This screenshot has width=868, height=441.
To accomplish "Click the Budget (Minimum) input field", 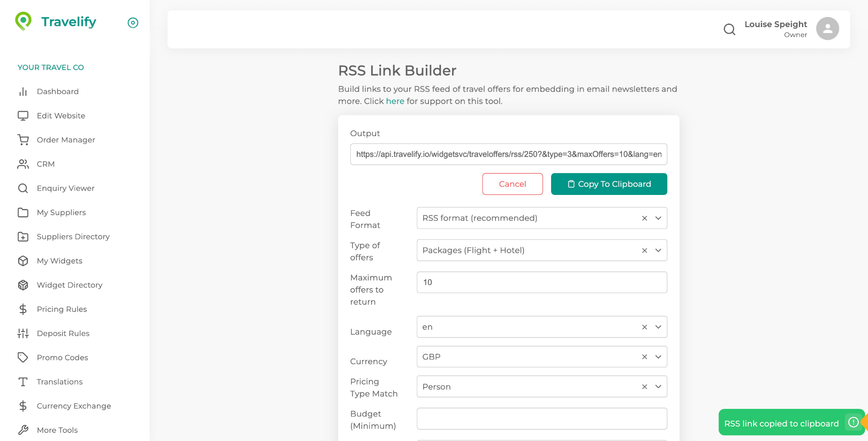I will click(x=542, y=418).
